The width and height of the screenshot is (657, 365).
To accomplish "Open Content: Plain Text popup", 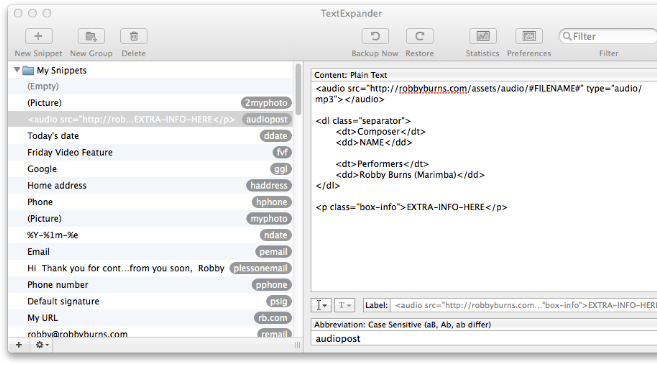I will [x=484, y=75].
